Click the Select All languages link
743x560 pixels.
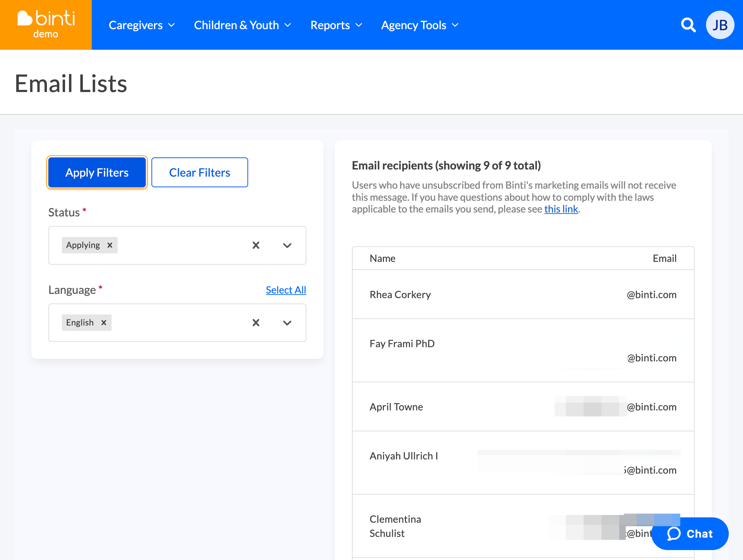[286, 290]
